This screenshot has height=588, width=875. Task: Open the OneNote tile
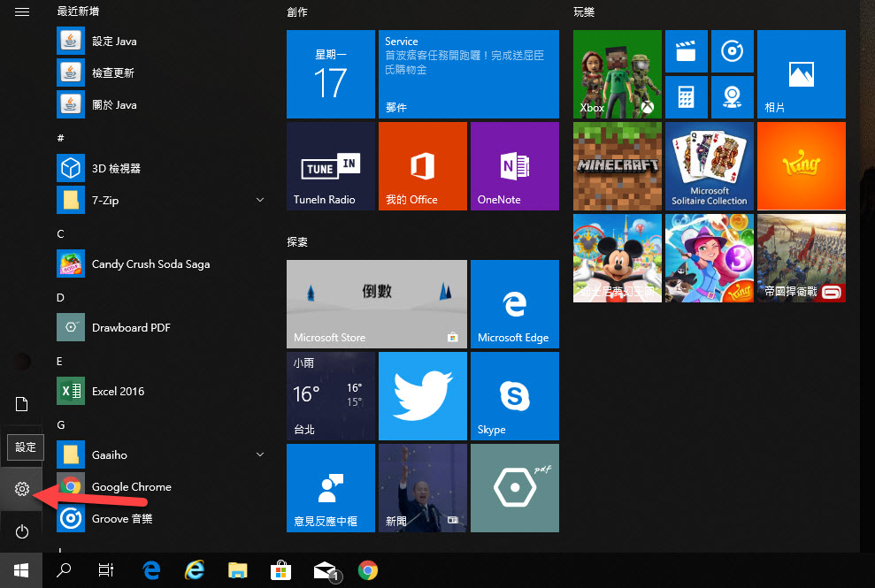point(514,165)
